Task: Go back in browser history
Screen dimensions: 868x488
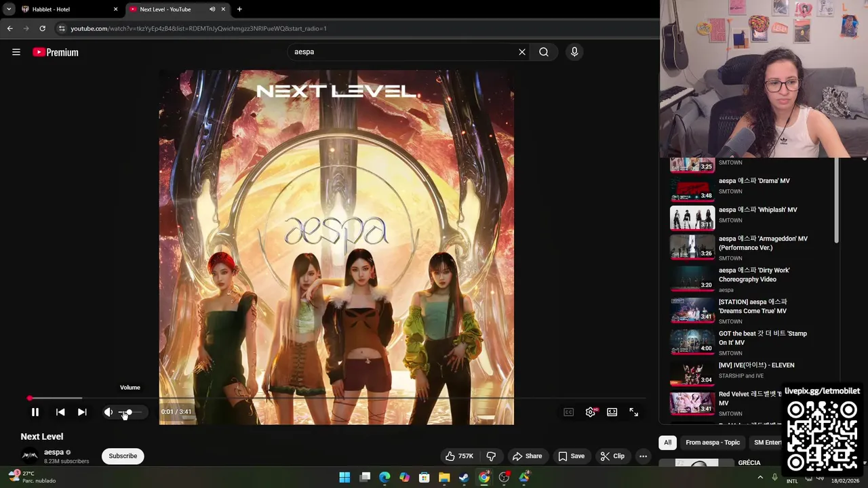Action: coord(10,28)
